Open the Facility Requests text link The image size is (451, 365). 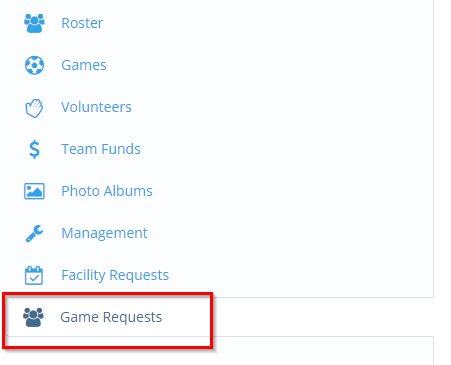[x=115, y=275]
